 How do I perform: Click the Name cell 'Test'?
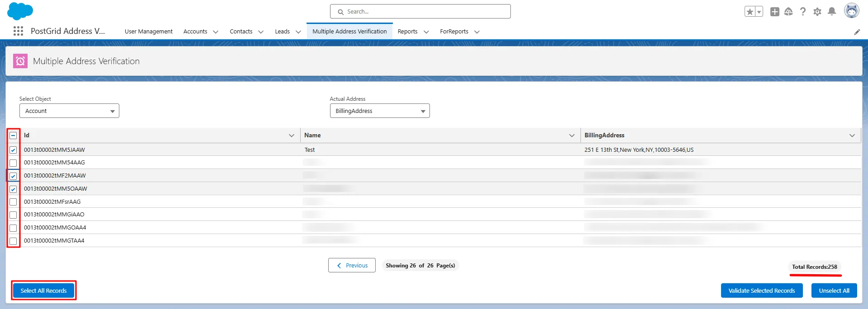(310, 150)
